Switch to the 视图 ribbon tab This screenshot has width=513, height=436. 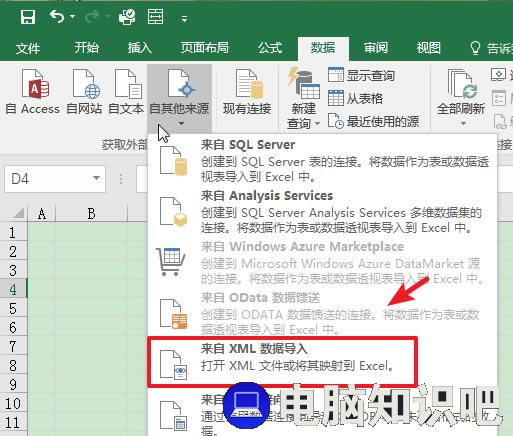[429, 48]
